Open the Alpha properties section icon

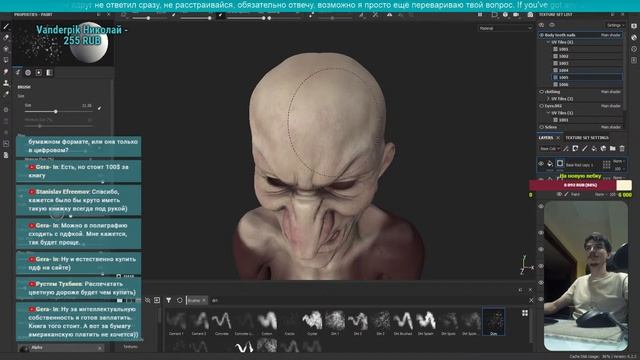coord(28,73)
